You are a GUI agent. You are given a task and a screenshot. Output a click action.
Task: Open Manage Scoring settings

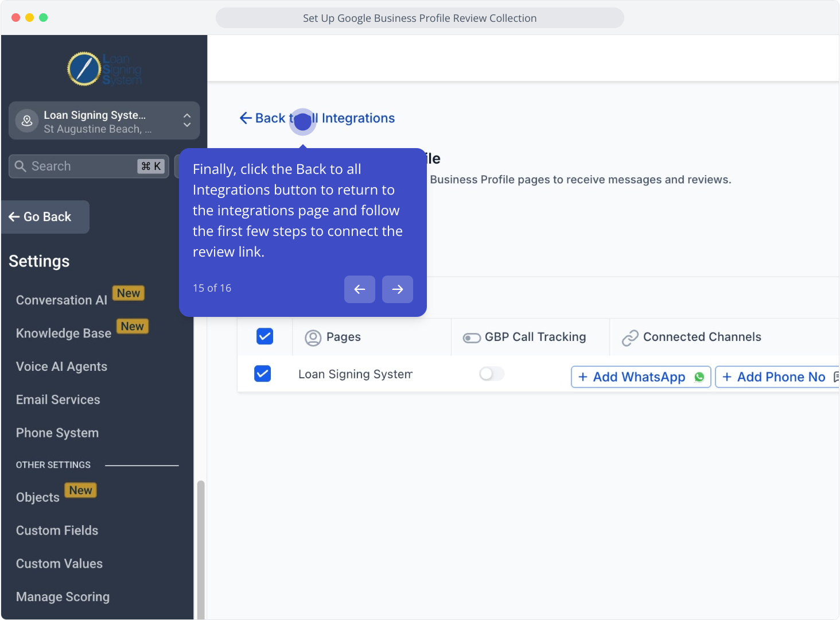pyautogui.click(x=63, y=598)
